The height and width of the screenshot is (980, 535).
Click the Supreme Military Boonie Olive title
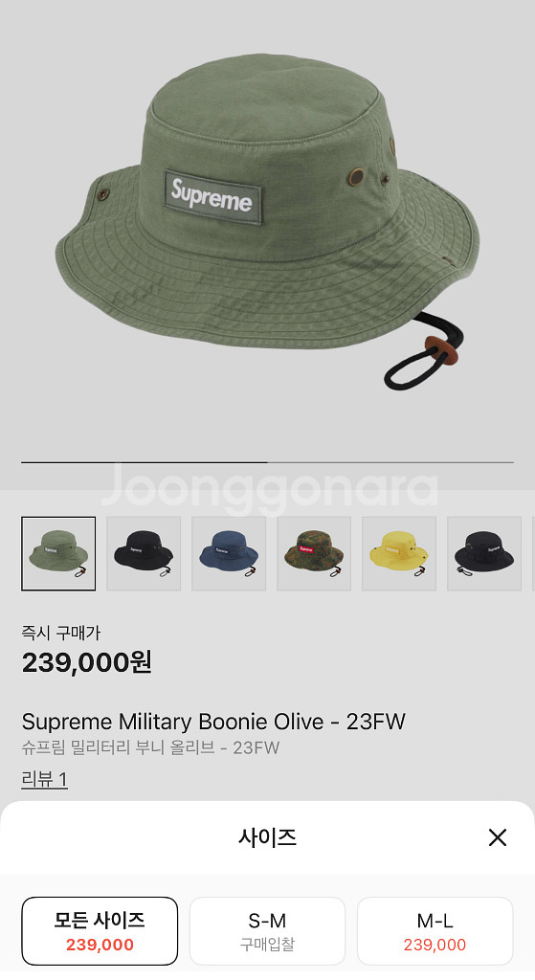(x=213, y=722)
